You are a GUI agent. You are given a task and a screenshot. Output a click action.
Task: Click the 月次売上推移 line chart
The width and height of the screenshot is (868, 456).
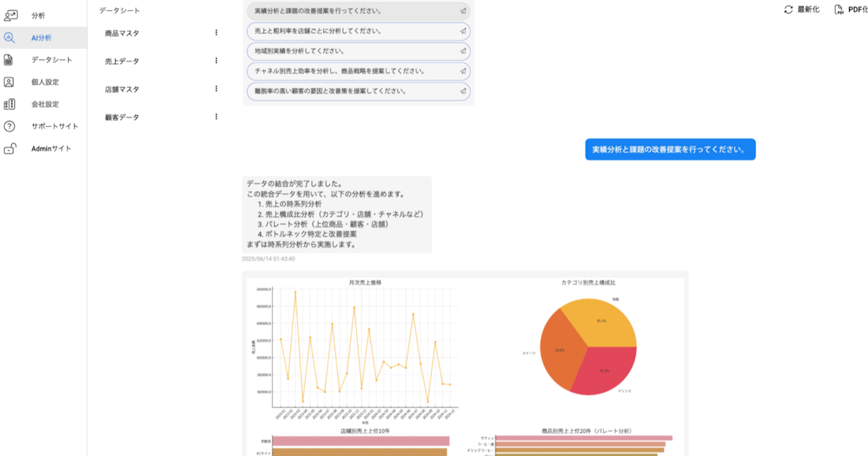point(354,347)
